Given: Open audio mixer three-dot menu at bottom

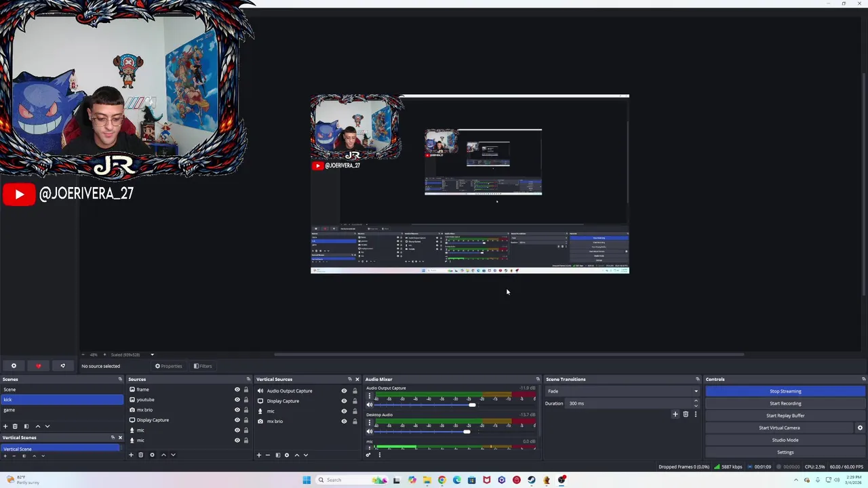Looking at the screenshot, I should (x=379, y=455).
